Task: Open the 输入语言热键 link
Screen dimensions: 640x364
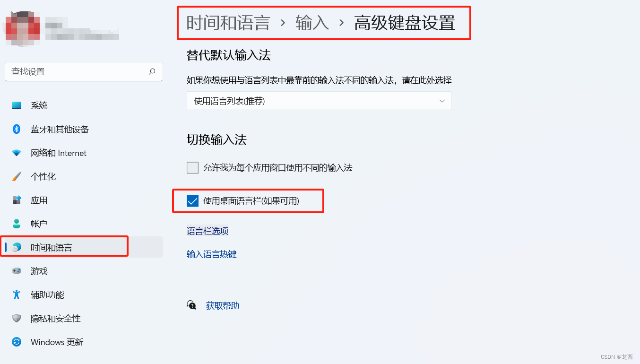Action: [x=212, y=254]
